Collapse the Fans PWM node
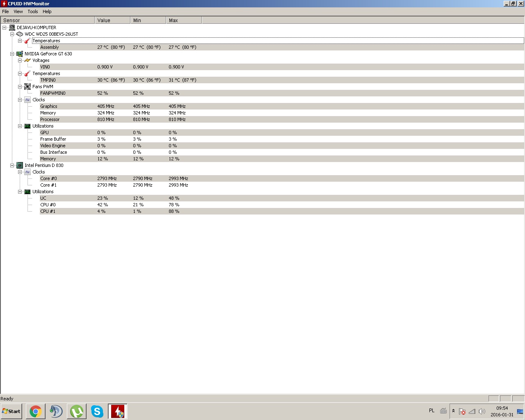Screen dimensions: 525x420 click(x=20, y=87)
